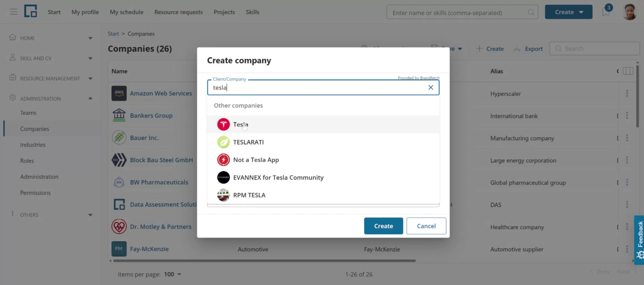Focus the companies Search field
This screenshot has width=644, height=285.
point(594,48)
